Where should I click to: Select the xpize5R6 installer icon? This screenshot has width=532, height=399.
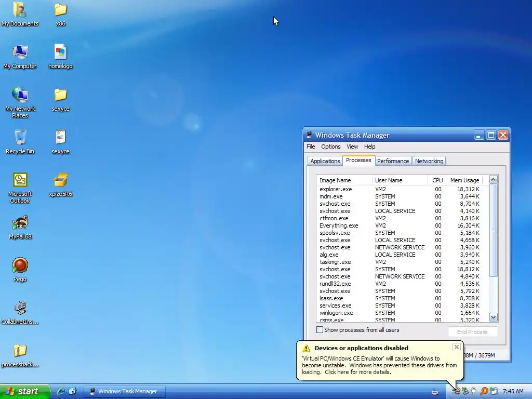[60, 184]
